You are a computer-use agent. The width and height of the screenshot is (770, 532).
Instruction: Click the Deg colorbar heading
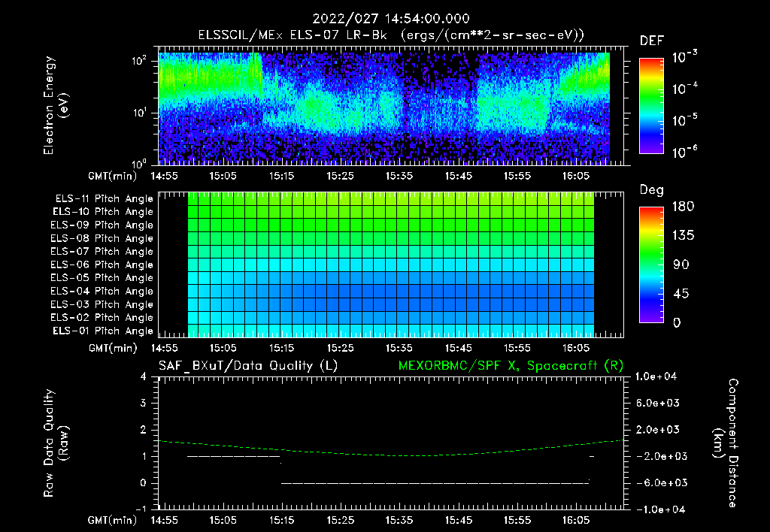click(x=652, y=190)
